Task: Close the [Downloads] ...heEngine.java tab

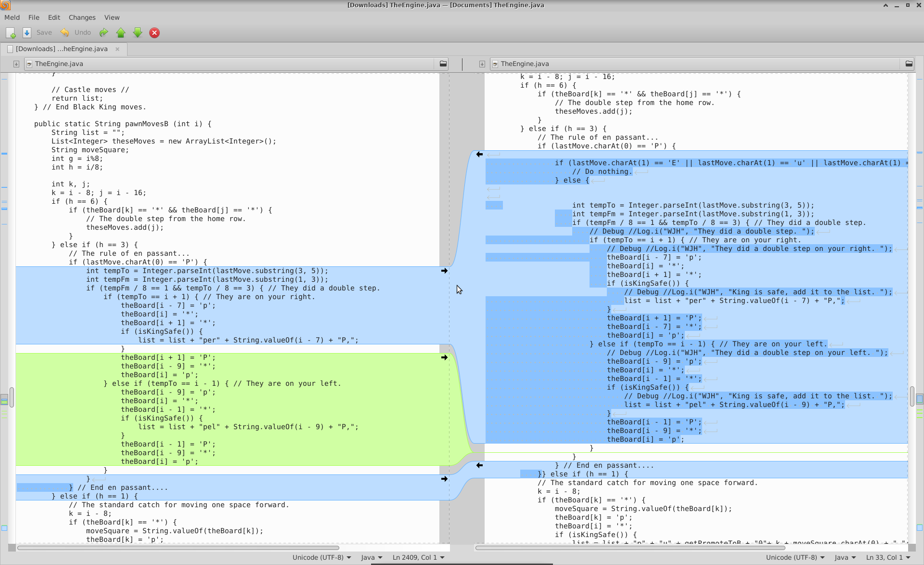Action: 117,49
